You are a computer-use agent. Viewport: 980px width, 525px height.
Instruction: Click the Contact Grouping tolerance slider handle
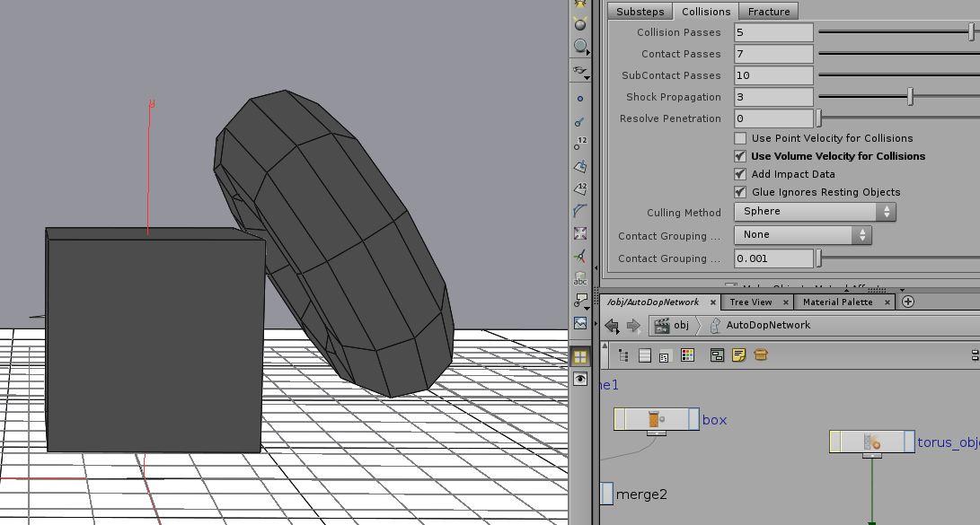819,258
